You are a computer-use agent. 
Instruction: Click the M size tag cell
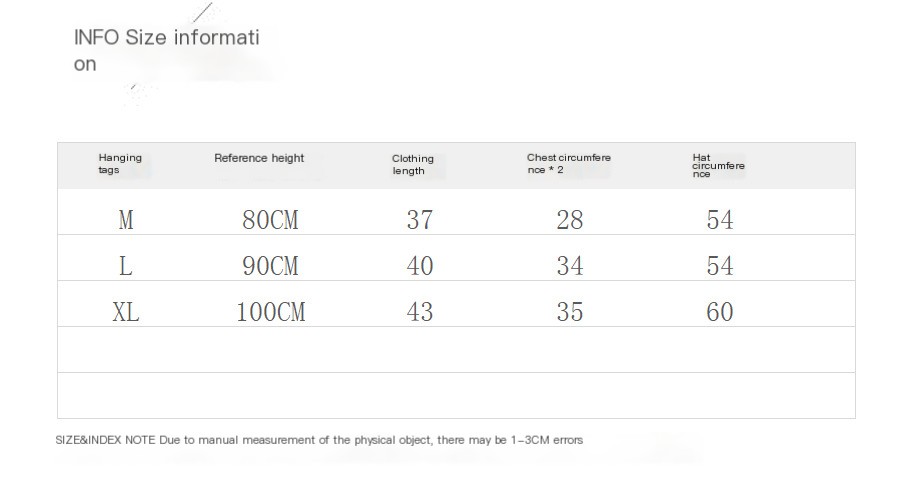tap(126, 220)
